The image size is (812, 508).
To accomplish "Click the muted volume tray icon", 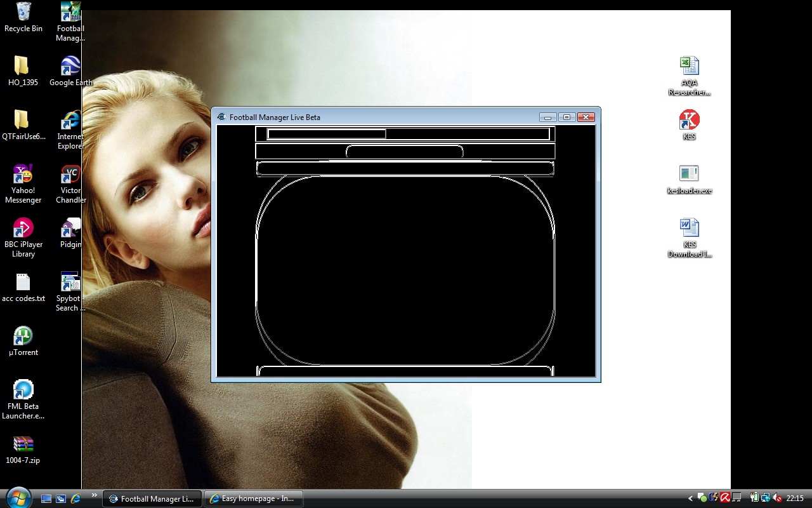I will [777, 498].
